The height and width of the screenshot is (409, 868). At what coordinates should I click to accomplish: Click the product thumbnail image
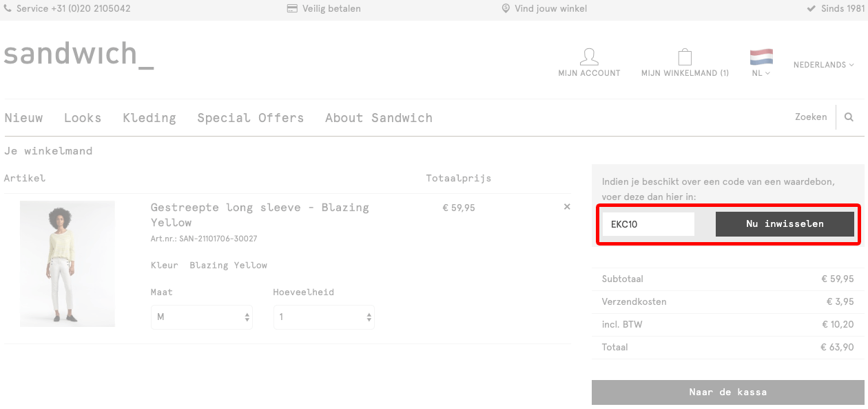pos(68,264)
